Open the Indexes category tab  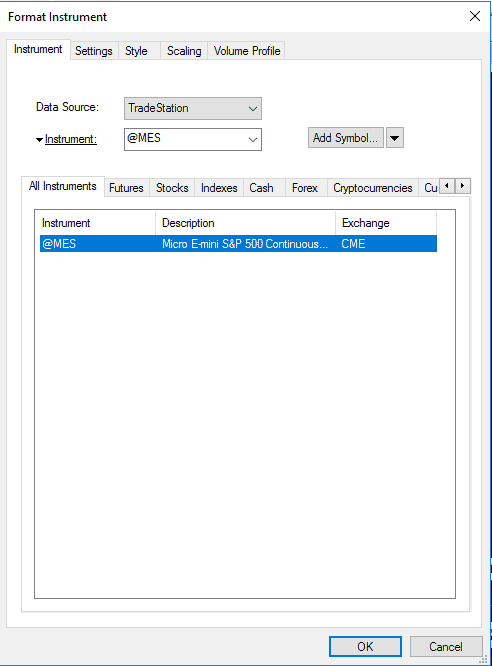219,188
